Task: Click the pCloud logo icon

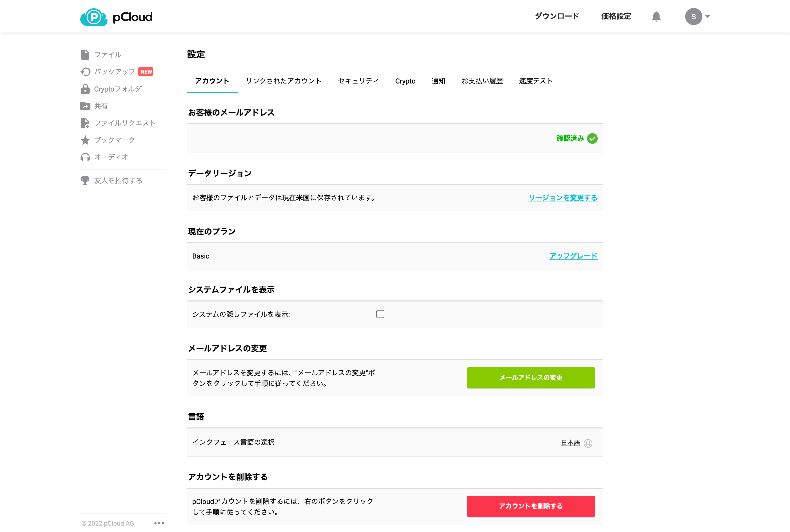Action: (x=94, y=17)
